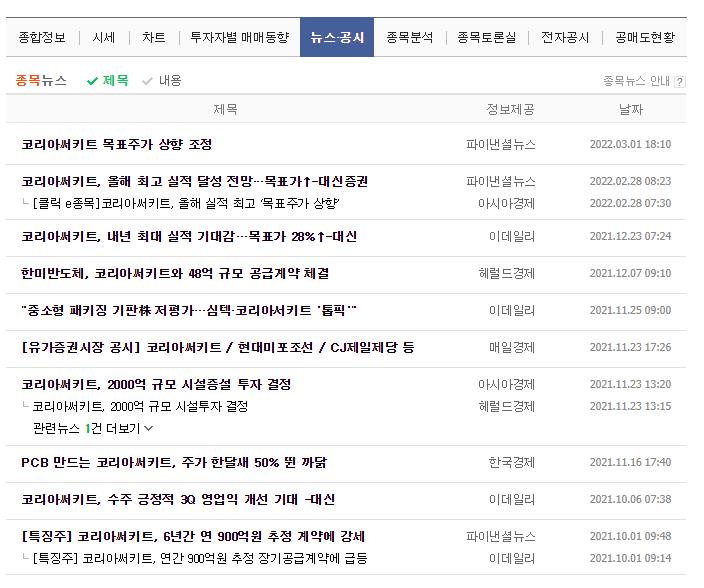The width and height of the screenshot is (704, 588).
Task: Select the 투자자별 매매동향 tab
Action: 240,37
